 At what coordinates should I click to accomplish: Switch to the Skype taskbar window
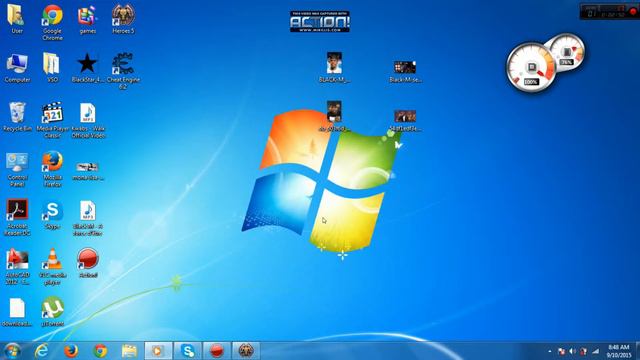tap(187, 351)
